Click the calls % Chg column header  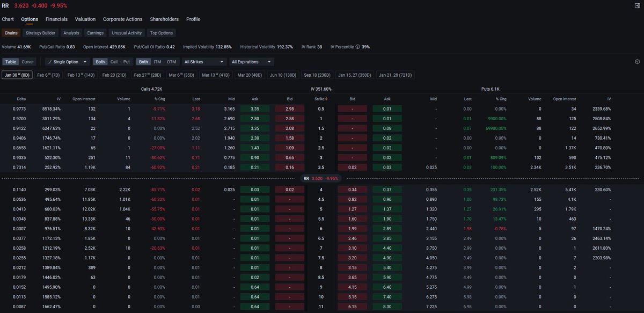[159, 99]
